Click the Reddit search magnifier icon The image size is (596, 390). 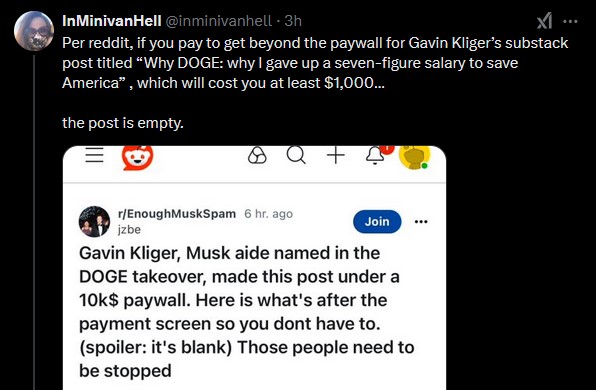coord(296,155)
